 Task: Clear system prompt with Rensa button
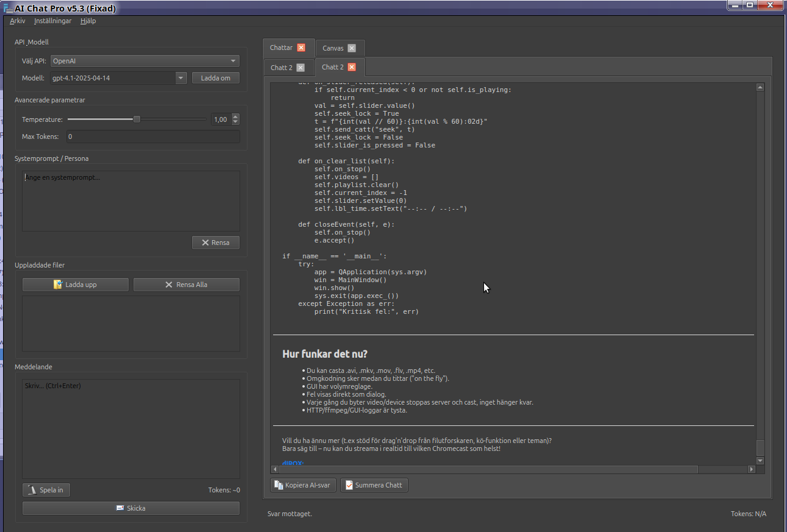216,243
